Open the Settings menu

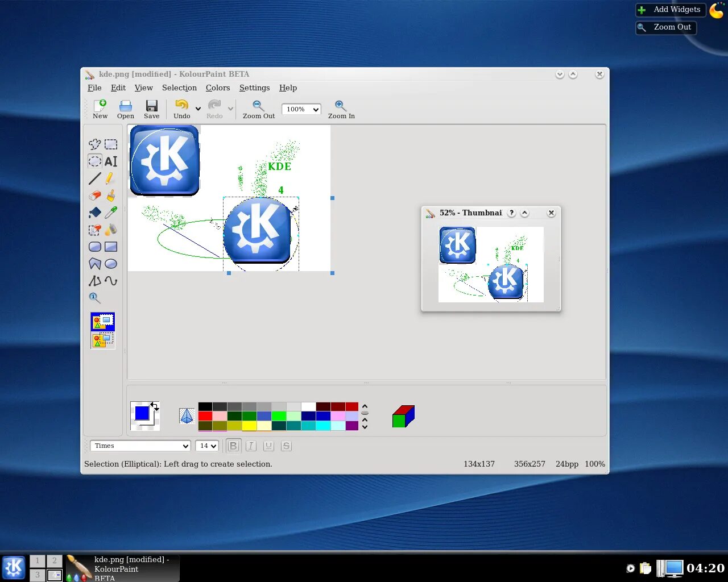pos(254,88)
